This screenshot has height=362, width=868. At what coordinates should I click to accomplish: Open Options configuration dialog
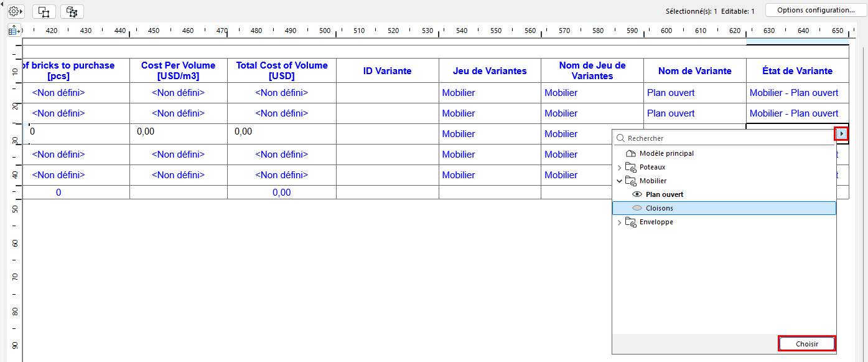tap(816, 10)
